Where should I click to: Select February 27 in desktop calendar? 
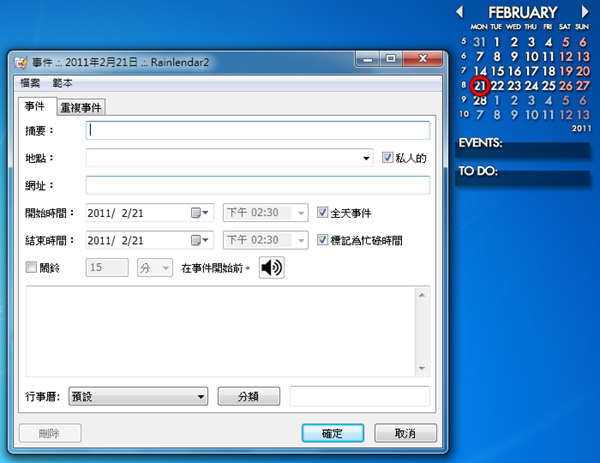[x=583, y=86]
